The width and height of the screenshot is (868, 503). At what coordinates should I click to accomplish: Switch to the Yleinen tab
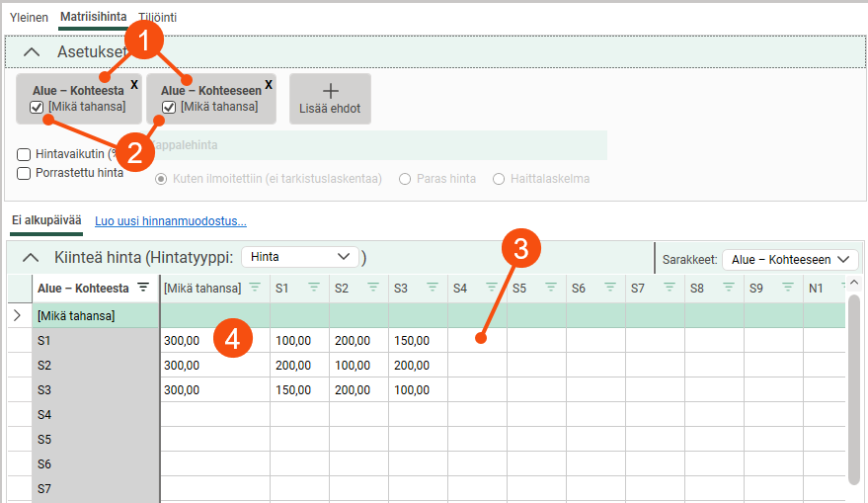29,18
